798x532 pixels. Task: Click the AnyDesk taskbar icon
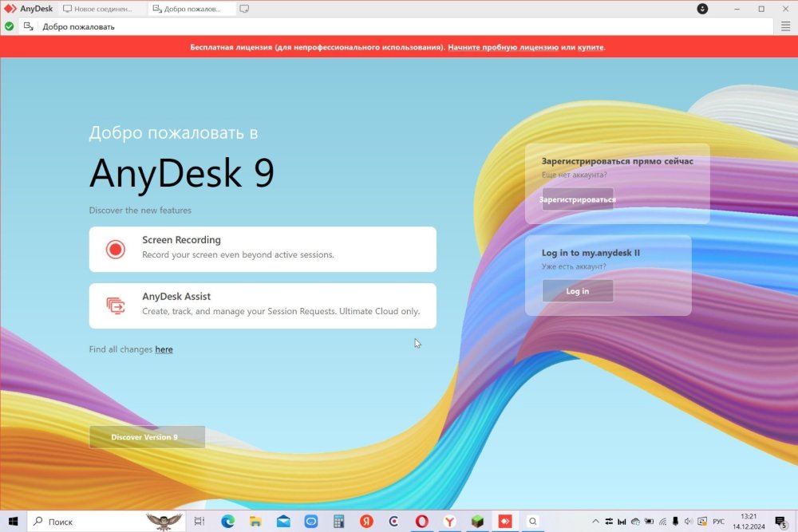pyautogui.click(x=505, y=522)
